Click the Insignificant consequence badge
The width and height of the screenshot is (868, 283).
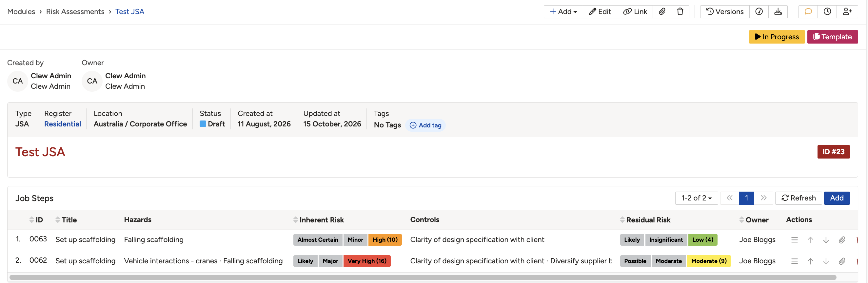666,240
